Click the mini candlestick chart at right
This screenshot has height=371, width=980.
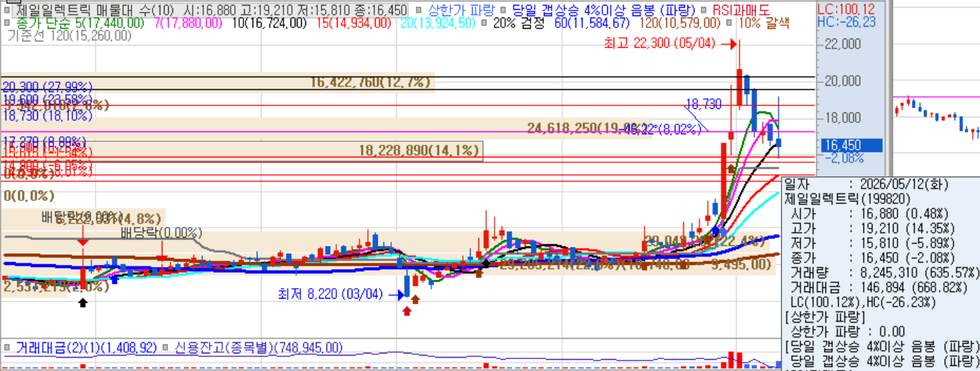coord(936,116)
